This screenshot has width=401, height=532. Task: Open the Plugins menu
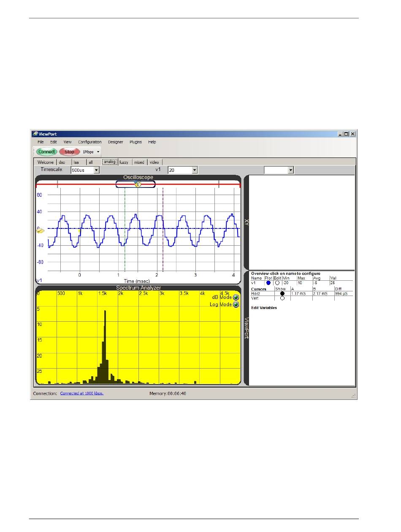click(x=135, y=142)
